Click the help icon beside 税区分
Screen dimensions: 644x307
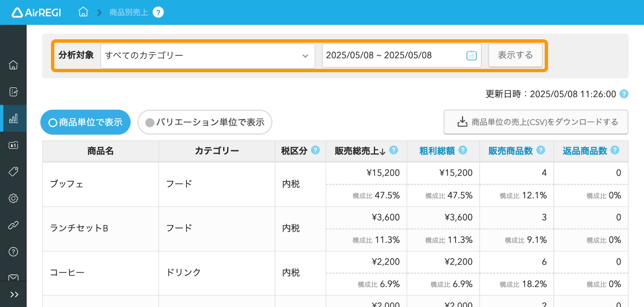point(315,150)
